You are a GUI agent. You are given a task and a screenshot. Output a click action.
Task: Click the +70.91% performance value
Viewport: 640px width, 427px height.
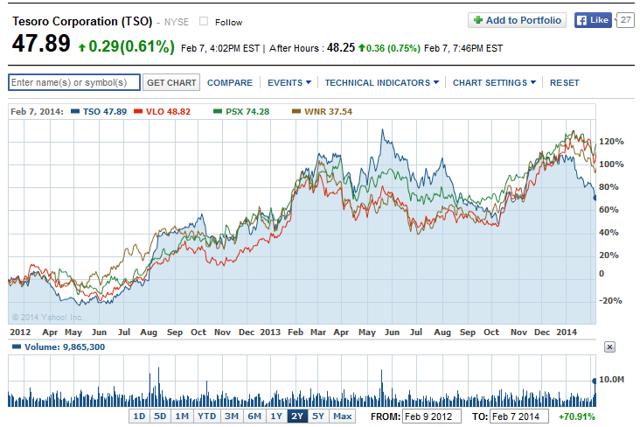pos(577,417)
